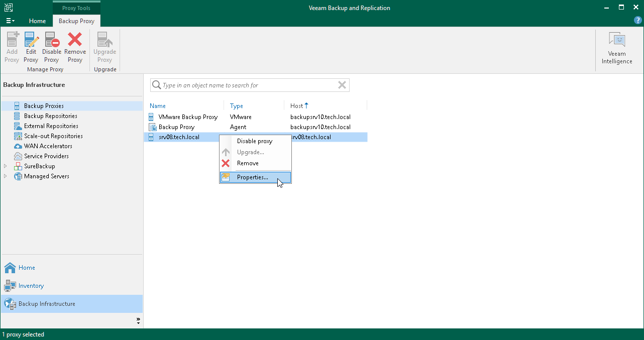Clear the search box with X icon
The height and width of the screenshot is (340, 644).
pyautogui.click(x=342, y=85)
